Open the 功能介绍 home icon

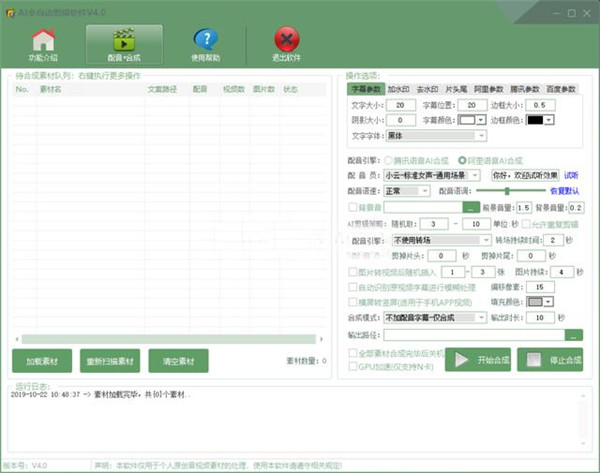(x=43, y=45)
